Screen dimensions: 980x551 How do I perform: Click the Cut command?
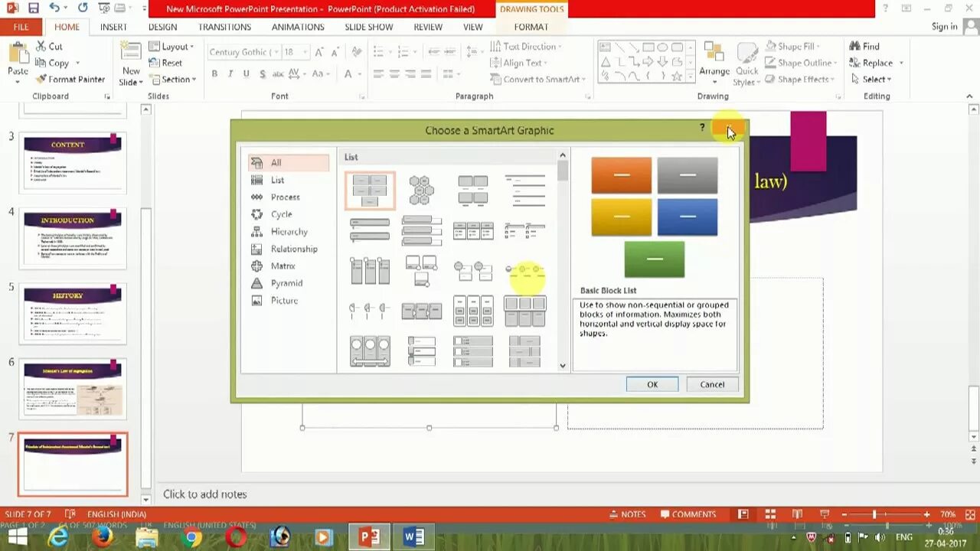[x=50, y=46]
